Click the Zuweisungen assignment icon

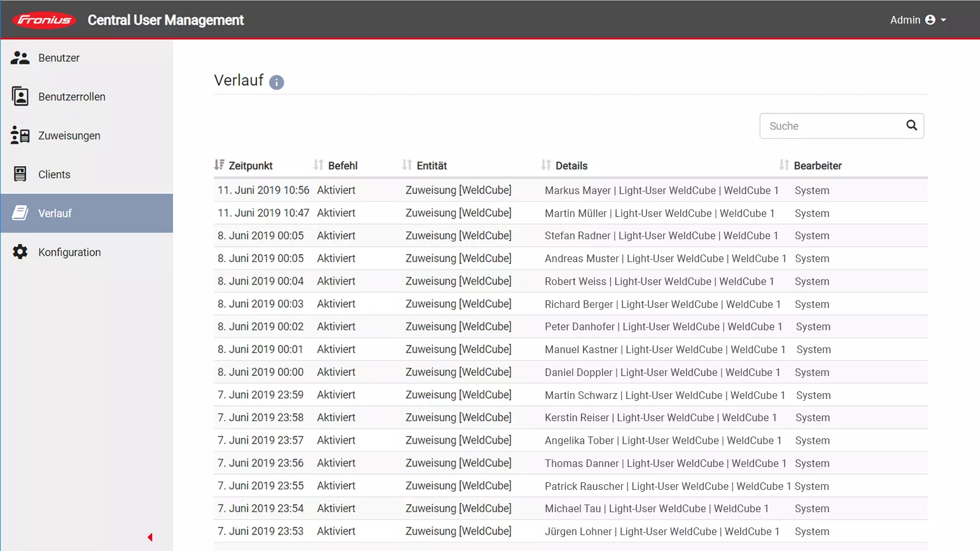point(20,136)
